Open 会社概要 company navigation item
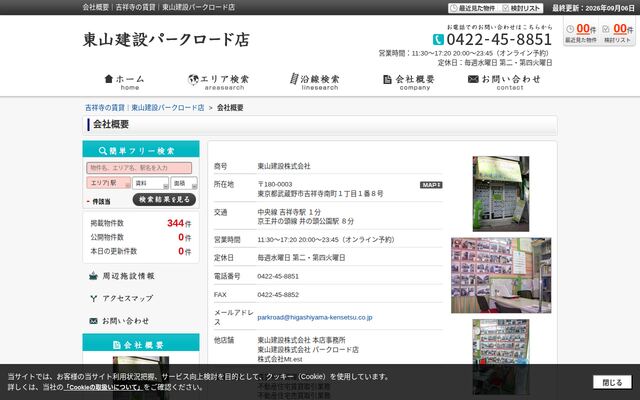The height and width of the screenshot is (400, 640). [409, 82]
